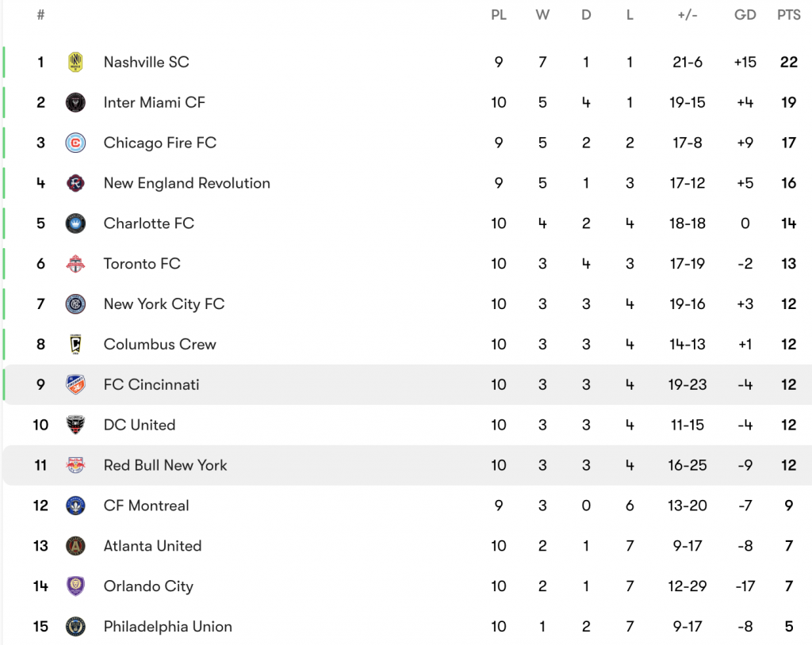812x645 pixels.
Task: Click the FC Cincinnati crest icon
Action: 75,385
